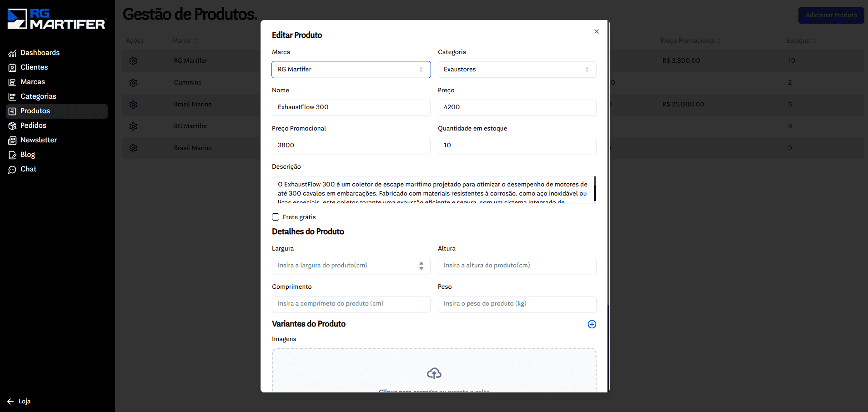
Task: Open the Marca dropdown showing RG Martifer
Action: 351,70
